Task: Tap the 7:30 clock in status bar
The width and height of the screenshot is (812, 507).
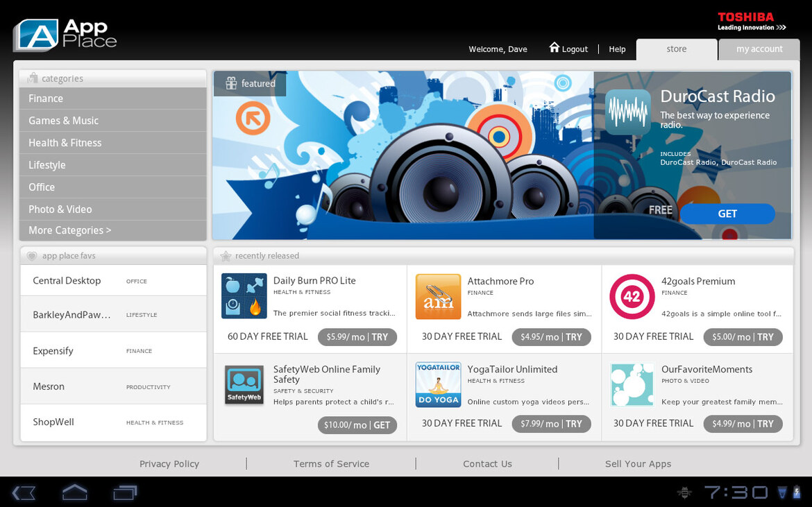Action: pos(736,492)
